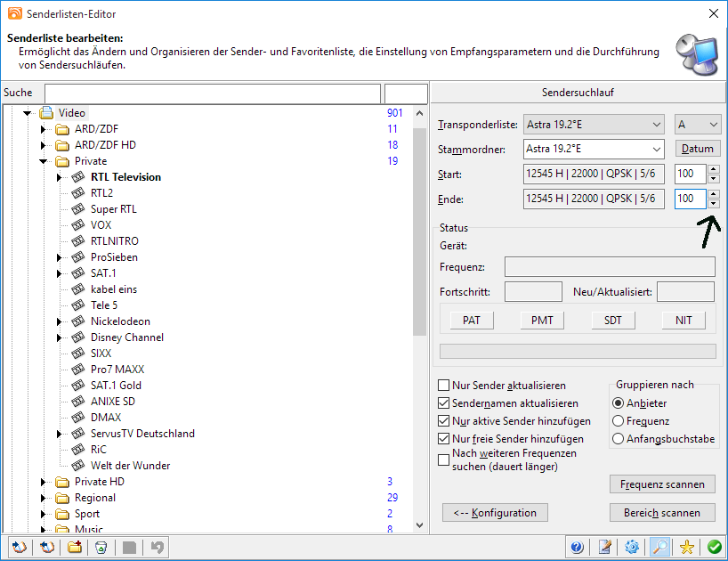Image resolution: width=728 pixels, height=561 pixels.
Task: Click the channel list vertical scrollbar thumb
Action: (x=420, y=232)
